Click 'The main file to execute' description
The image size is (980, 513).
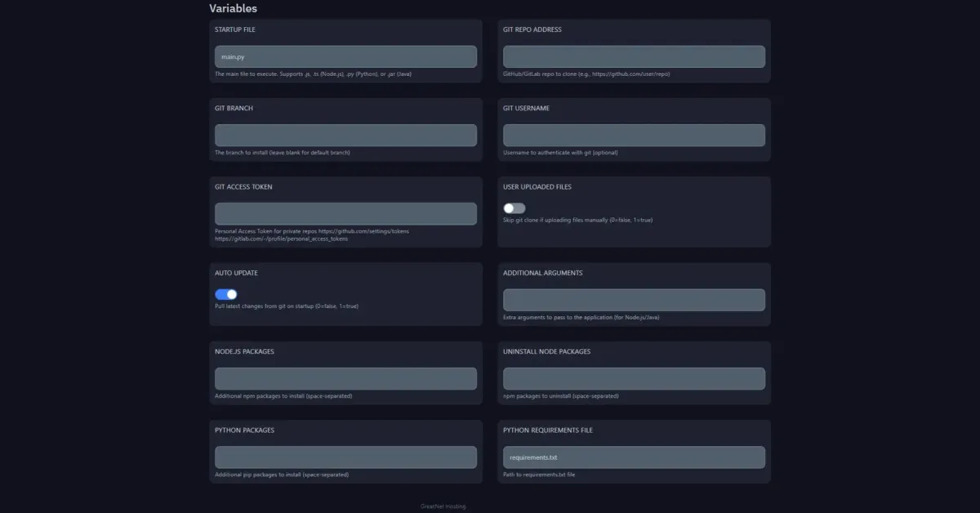(313, 74)
